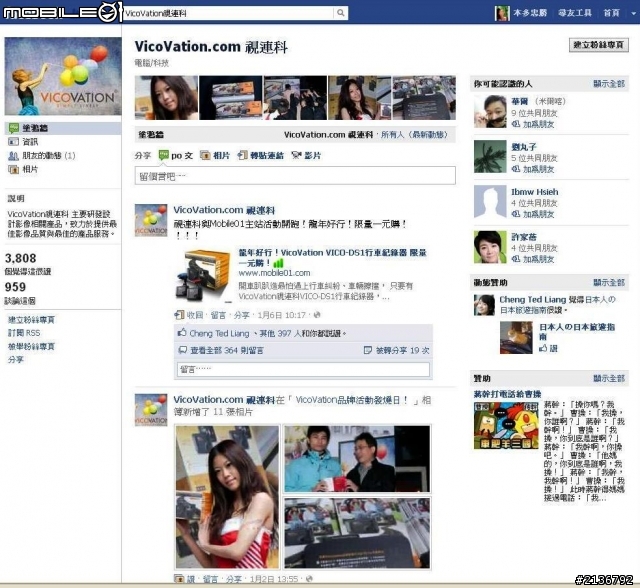Screen dimensions: 640x588
Task: Click the comment field under the first post
Action: (x=303, y=369)
